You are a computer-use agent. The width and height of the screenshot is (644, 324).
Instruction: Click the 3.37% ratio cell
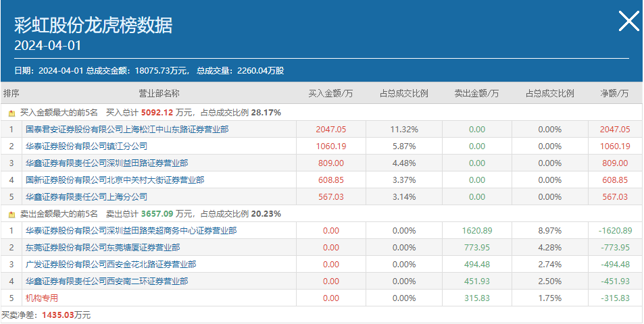[404, 180]
